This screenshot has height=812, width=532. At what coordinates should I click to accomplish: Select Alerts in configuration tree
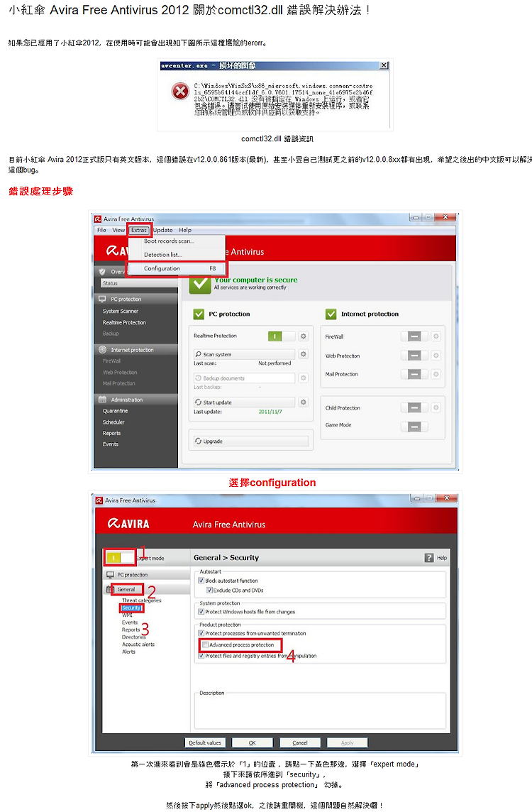coord(128,652)
